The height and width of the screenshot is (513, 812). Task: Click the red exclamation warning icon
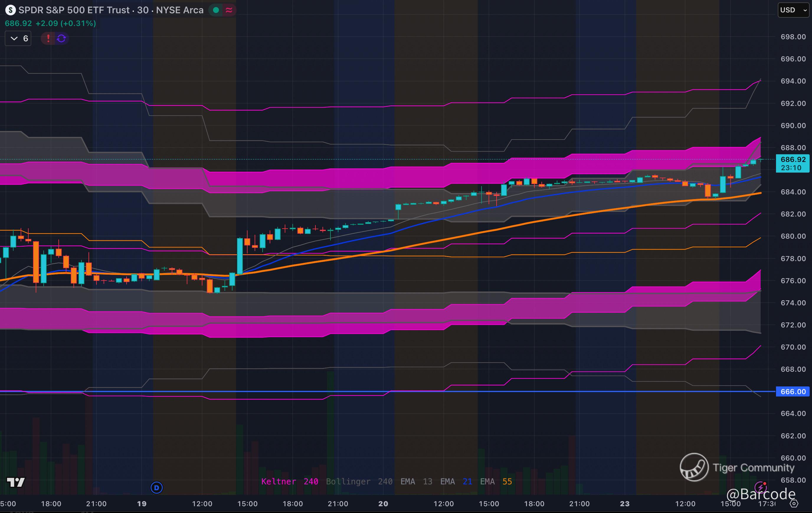point(48,38)
